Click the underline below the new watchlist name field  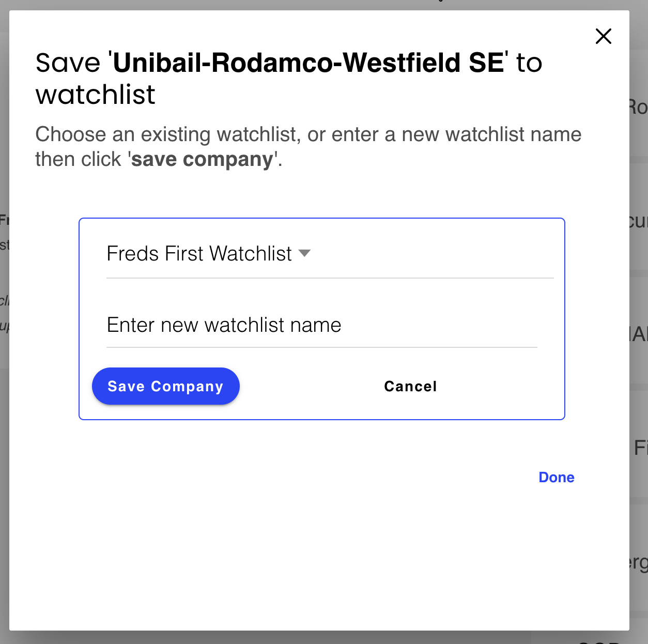point(321,347)
